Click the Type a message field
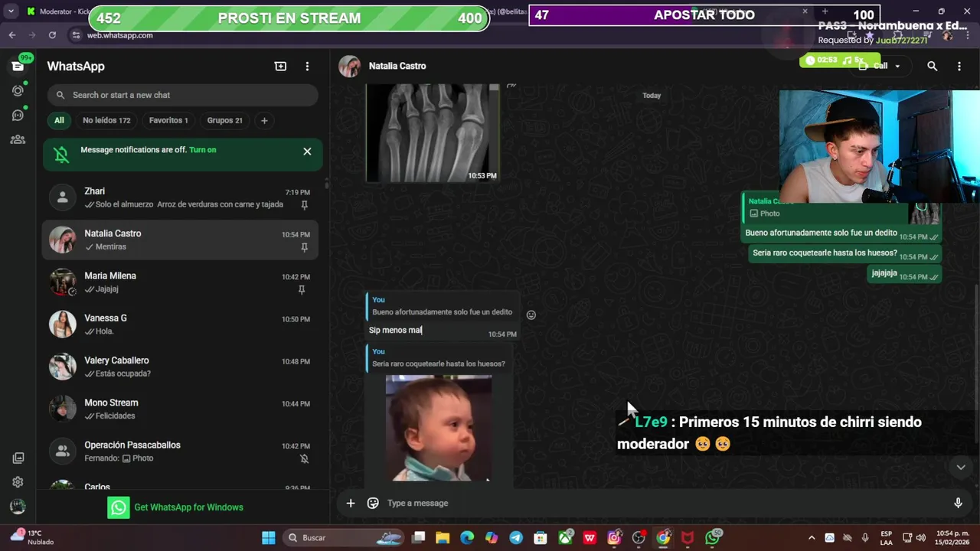Image resolution: width=980 pixels, height=551 pixels. 665,503
